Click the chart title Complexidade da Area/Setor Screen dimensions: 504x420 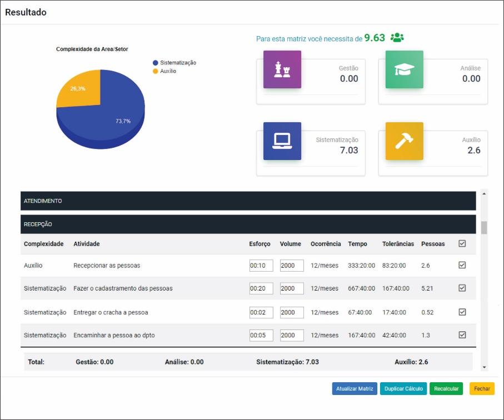[92, 49]
